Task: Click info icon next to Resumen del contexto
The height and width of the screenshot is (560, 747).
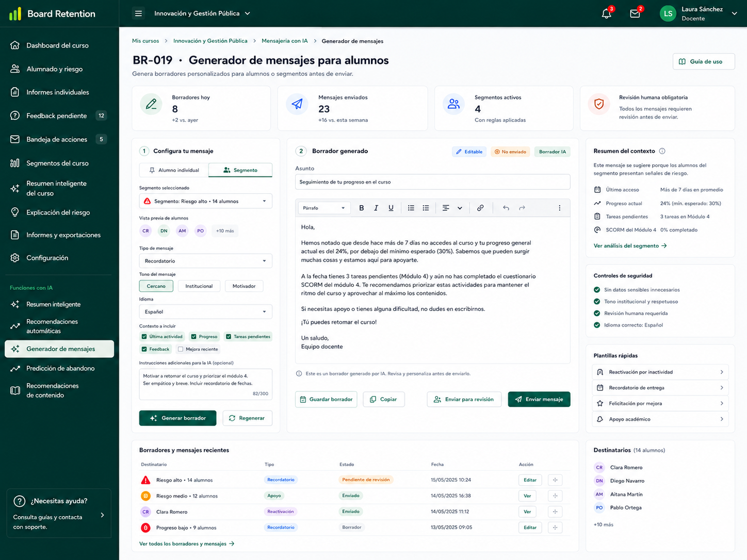Action: click(x=662, y=151)
